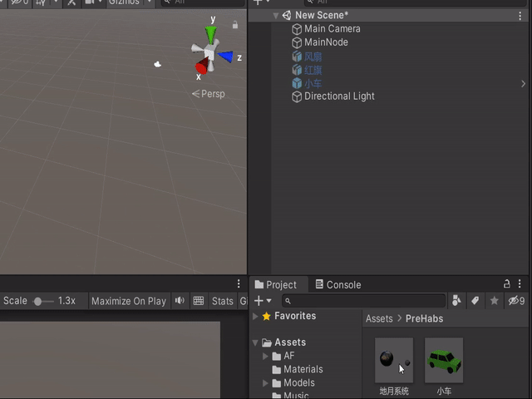Click the MainNode cube icon
The width and height of the screenshot is (532, 399).
click(297, 42)
